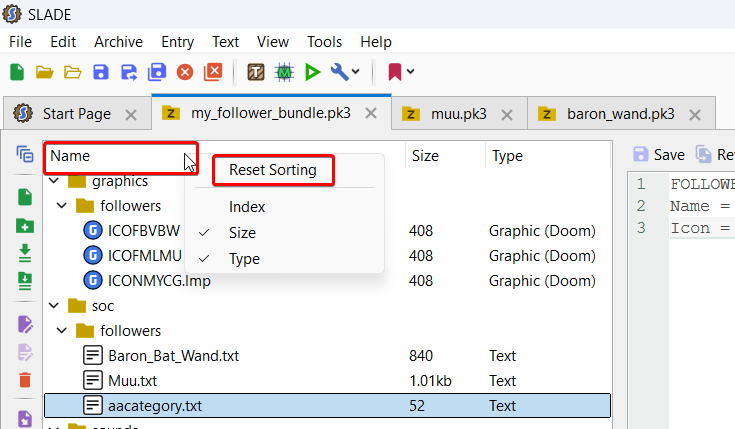The width and height of the screenshot is (735, 429).
Task: Click the New Archive green file icon
Action: 17,72
